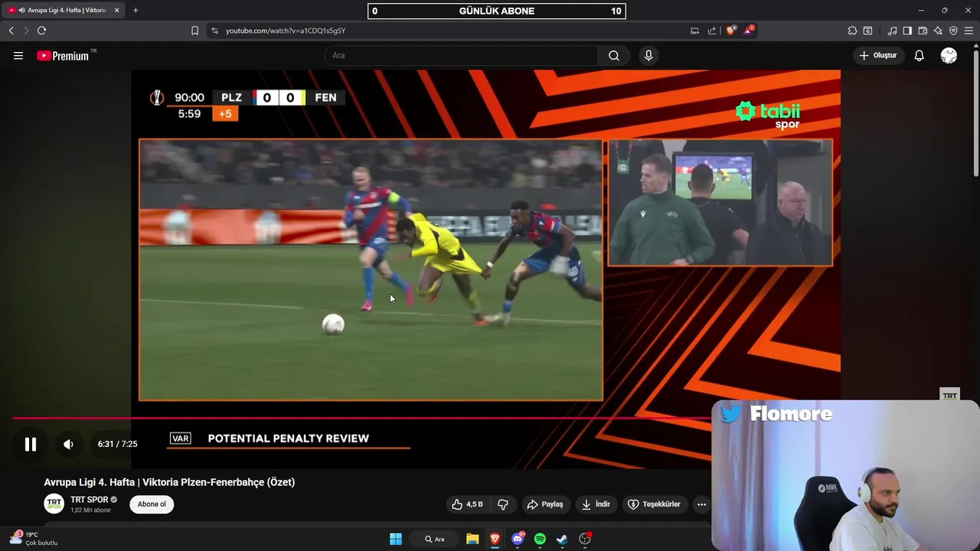This screenshot has height=551, width=980.
Task: Open Brave Rewards triangle icon
Action: pos(749,31)
